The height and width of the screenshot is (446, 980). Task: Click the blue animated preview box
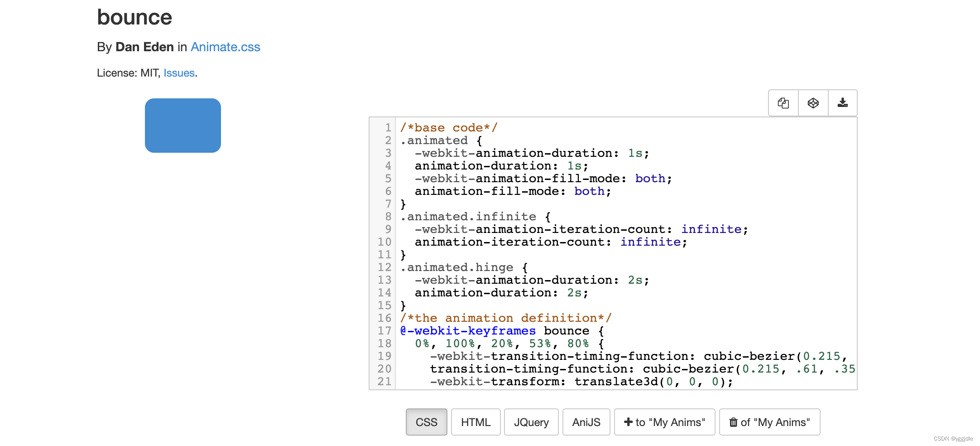point(183,126)
